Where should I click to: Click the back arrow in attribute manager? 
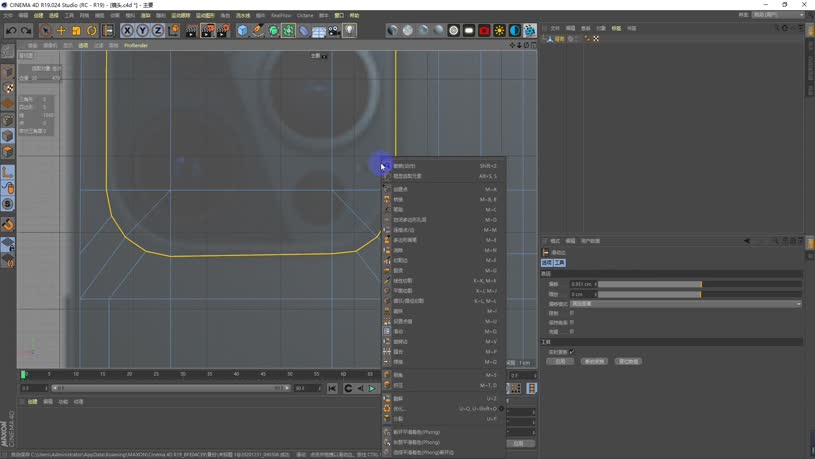click(x=747, y=241)
